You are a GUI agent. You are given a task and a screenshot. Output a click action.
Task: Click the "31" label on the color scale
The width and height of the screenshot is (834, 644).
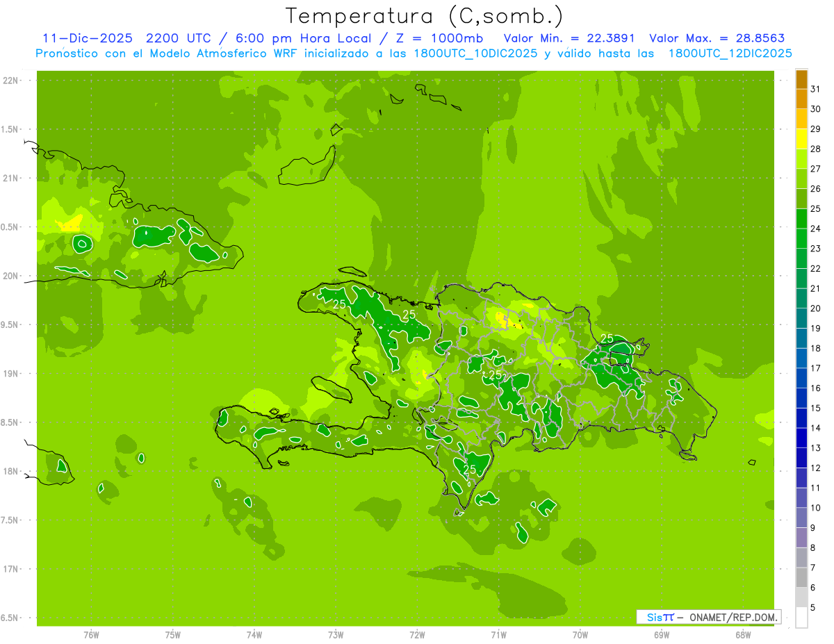(816, 89)
